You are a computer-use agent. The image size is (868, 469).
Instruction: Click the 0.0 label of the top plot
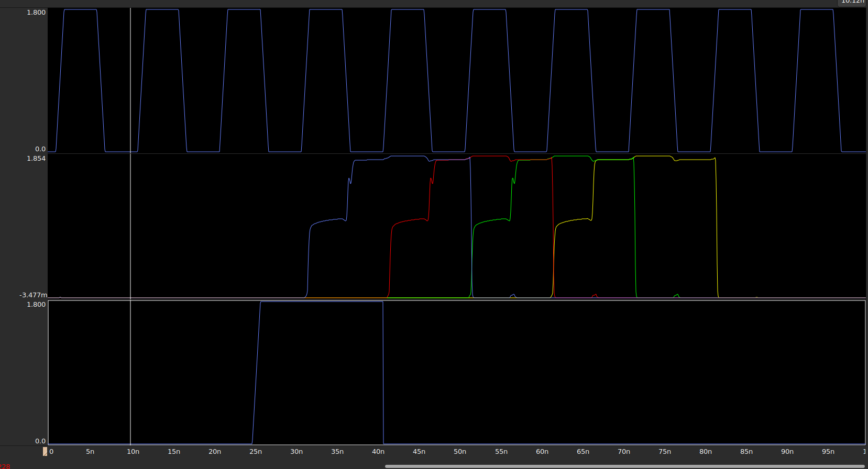click(x=40, y=149)
